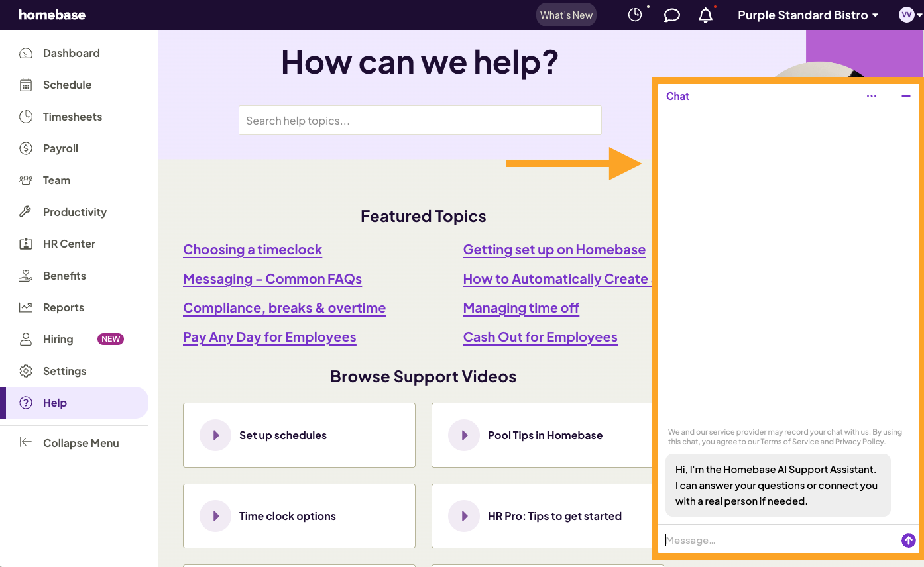Select the Payroll dollar icon
The width and height of the screenshot is (924, 567).
[x=25, y=148]
